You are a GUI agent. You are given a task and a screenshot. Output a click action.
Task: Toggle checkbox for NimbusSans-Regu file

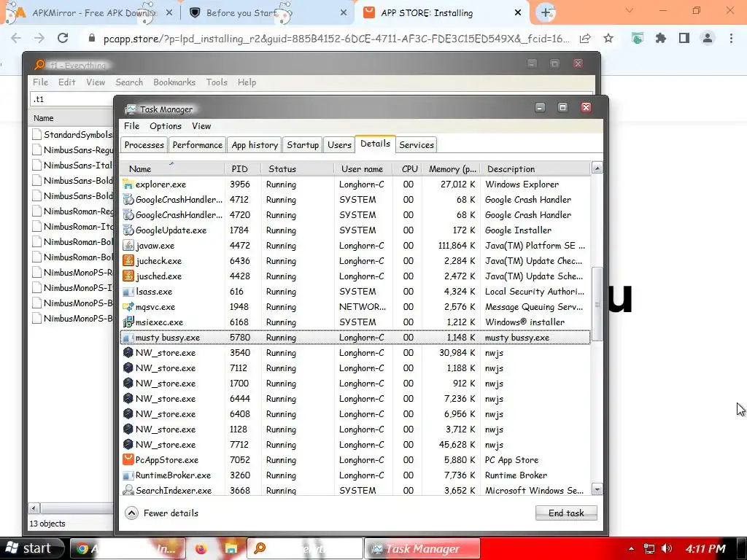pyautogui.click(x=36, y=150)
